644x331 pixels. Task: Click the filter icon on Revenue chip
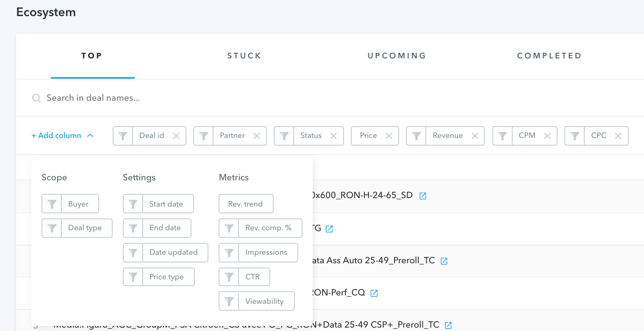click(x=416, y=136)
